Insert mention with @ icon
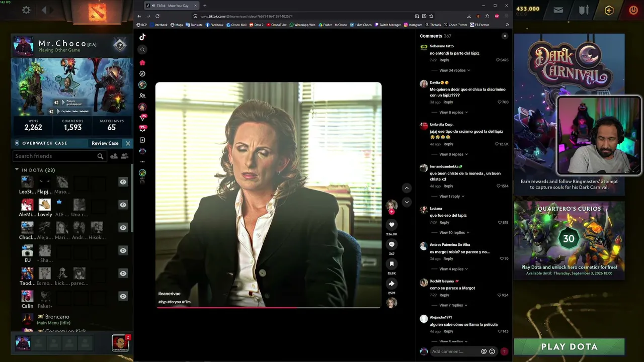Image resolution: width=644 pixels, height=362 pixels. click(484, 351)
